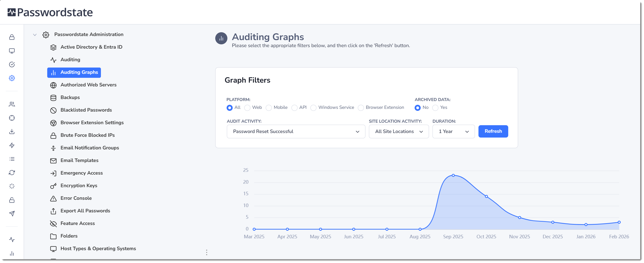
Task: Click the crossed eye icon beside Feature Access
Action: 53,224
